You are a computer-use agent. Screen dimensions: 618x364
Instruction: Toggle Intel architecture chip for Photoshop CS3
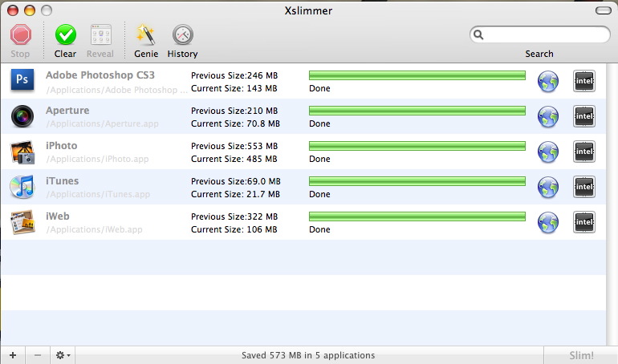(x=583, y=81)
